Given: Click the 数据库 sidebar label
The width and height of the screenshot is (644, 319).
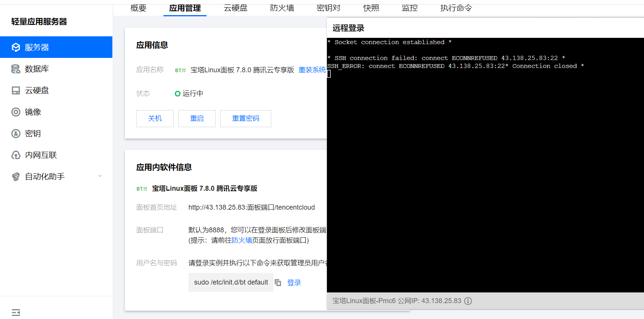Looking at the screenshot, I should [x=37, y=69].
